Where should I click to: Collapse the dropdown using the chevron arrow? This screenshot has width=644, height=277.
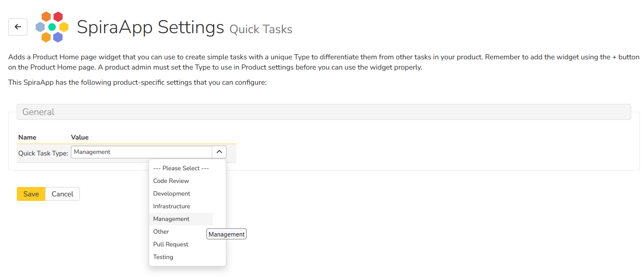pyautogui.click(x=219, y=152)
